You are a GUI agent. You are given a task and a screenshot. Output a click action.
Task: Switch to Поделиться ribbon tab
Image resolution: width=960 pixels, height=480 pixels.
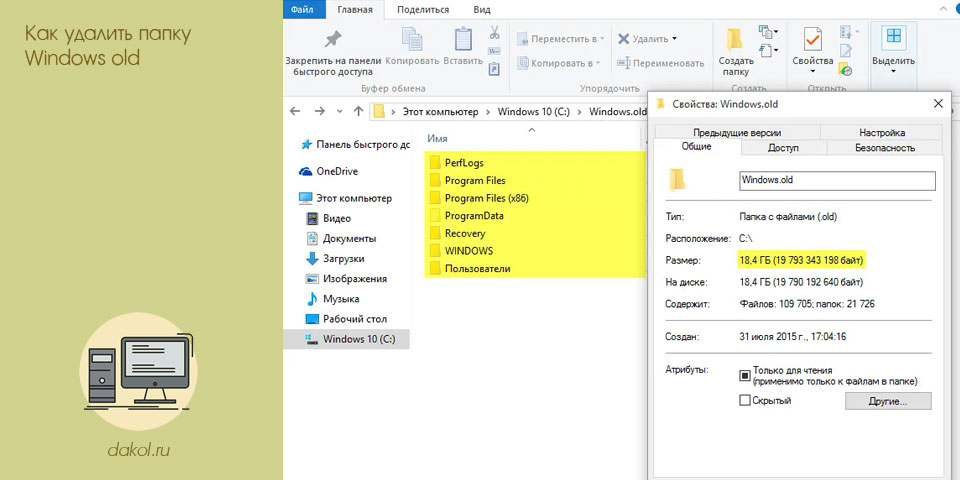click(422, 10)
